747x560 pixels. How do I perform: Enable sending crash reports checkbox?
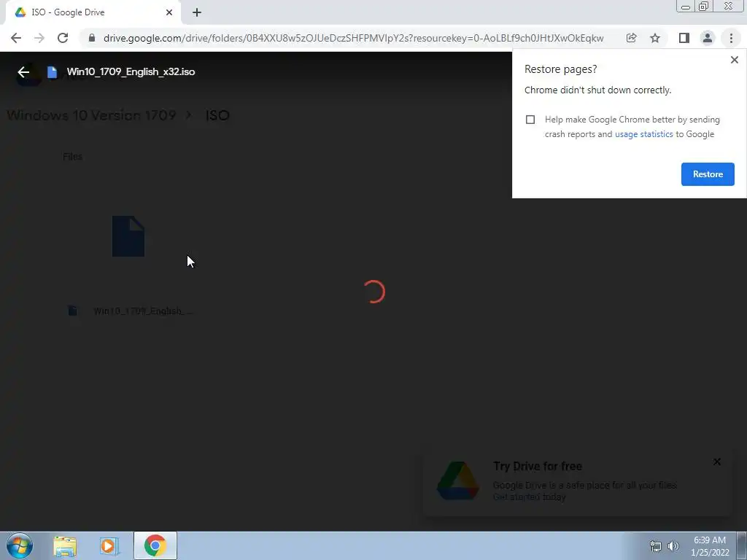[530, 120]
